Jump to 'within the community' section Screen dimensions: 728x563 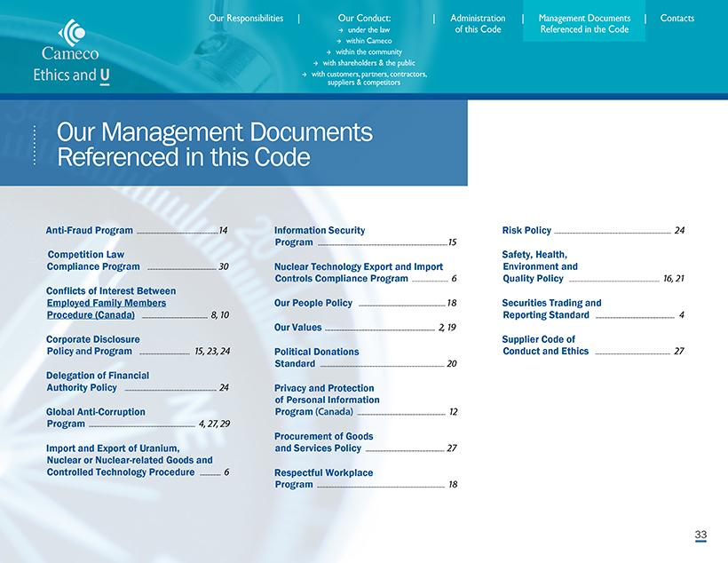coord(364,52)
